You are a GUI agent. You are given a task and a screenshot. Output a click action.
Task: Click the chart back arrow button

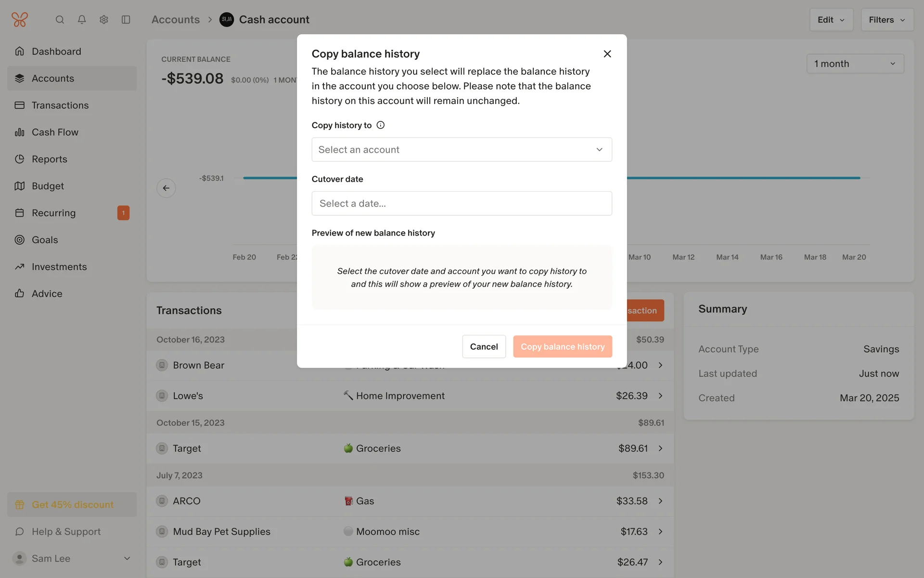[166, 188]
